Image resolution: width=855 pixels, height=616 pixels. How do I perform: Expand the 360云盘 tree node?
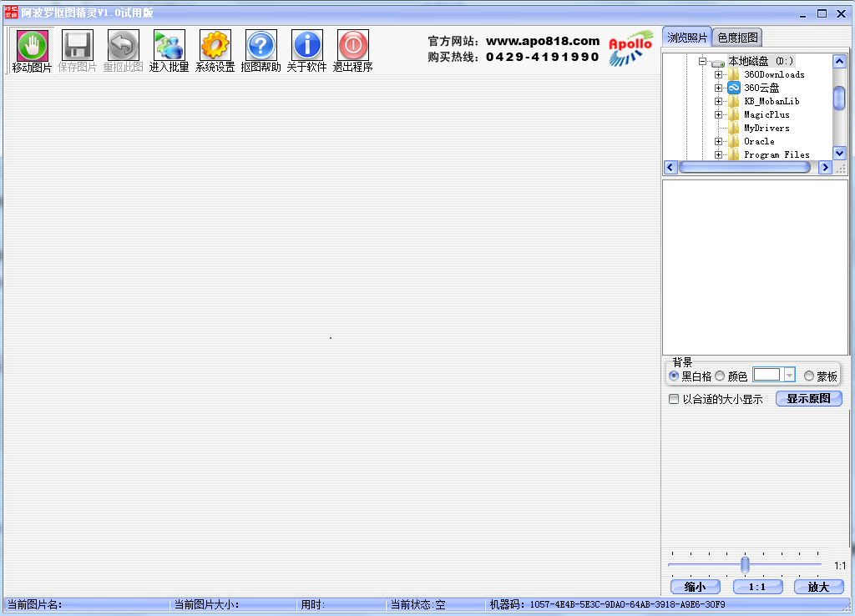pos(719,88)
